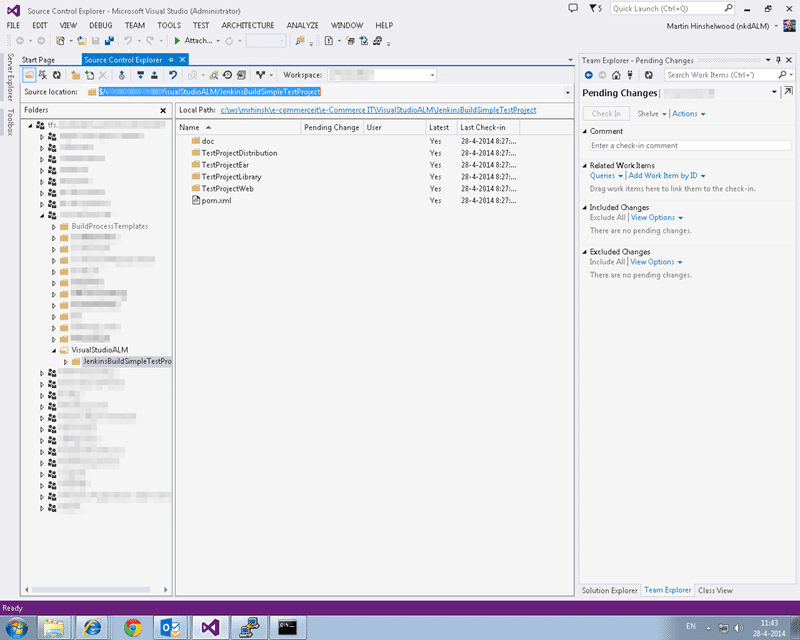The image size is (800, 640).
Task: Click Refresh icon in Source Control Explorer toolbar
Action: coord(57,75)
